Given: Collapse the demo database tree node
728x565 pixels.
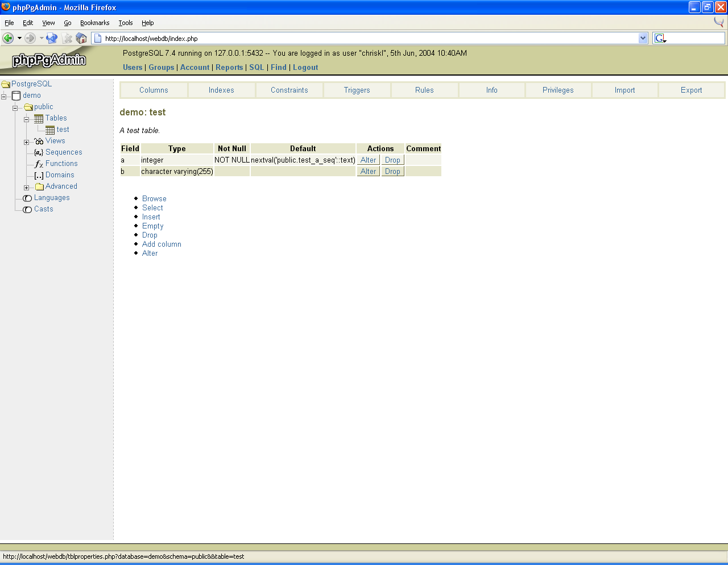Looking at the screenshot, I should click(x=3, y=97).
